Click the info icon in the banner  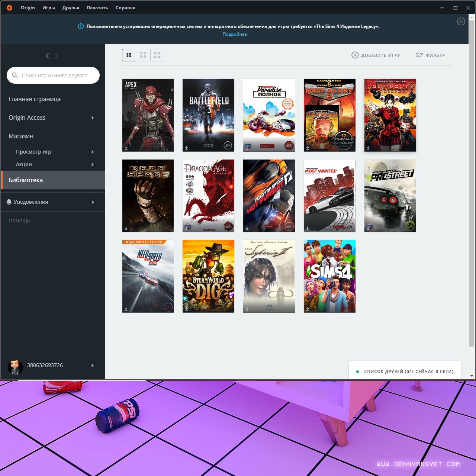[81, 26]
